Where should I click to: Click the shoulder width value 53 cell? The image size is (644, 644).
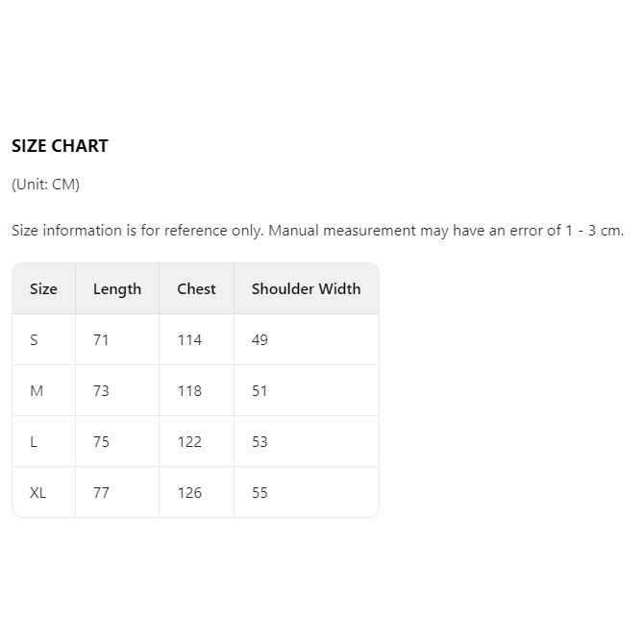[260, 441]
